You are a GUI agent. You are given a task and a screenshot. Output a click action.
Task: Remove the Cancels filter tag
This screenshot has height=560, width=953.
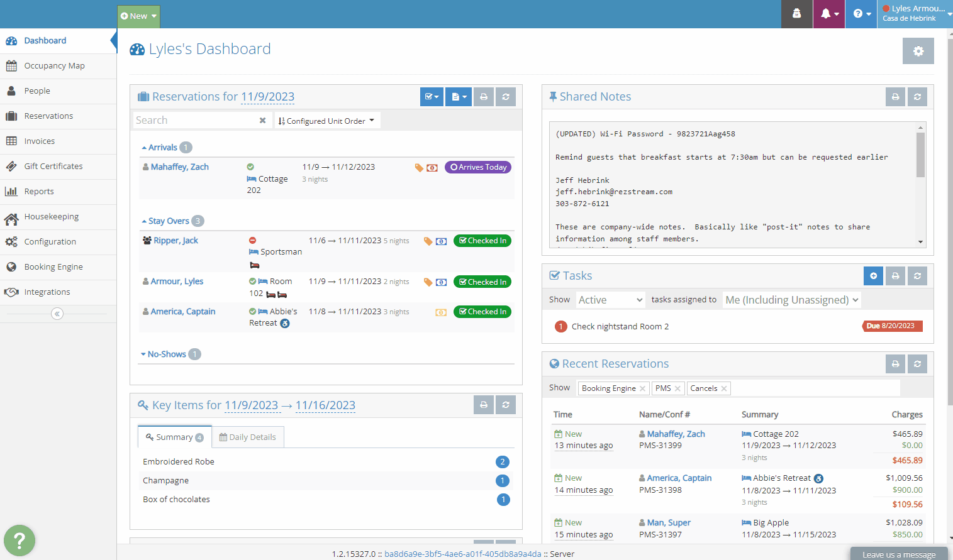(724, 388)
